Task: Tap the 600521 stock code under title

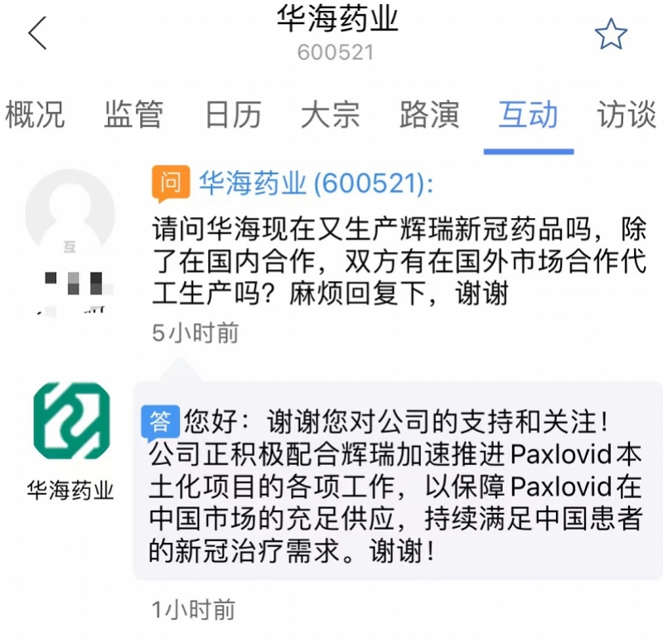Action: point(336,53)
